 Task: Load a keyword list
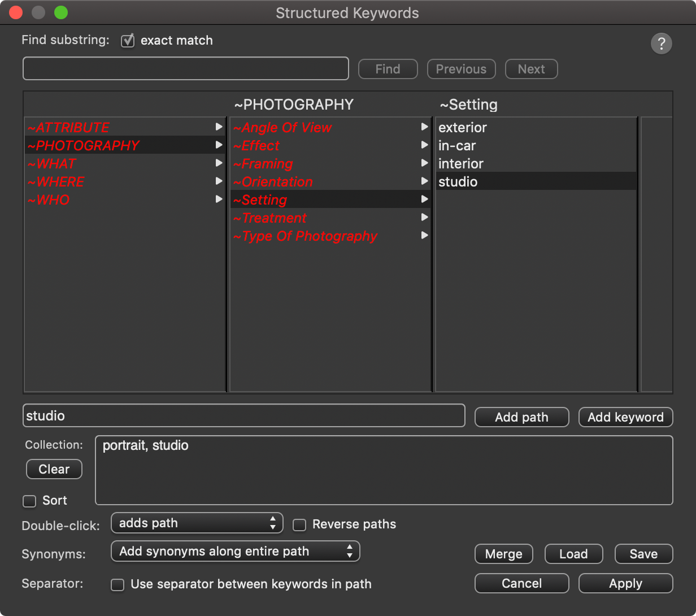[574, 554]
